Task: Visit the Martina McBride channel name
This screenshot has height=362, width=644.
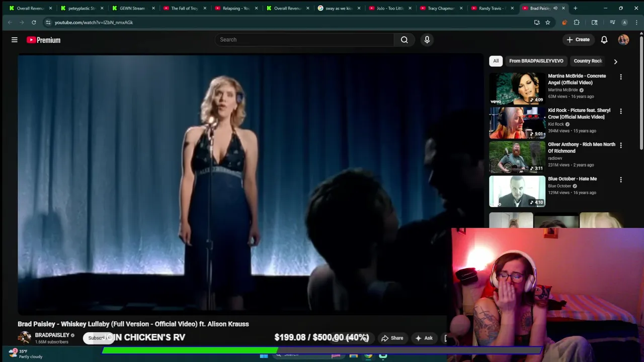Action: click(563, 90)
